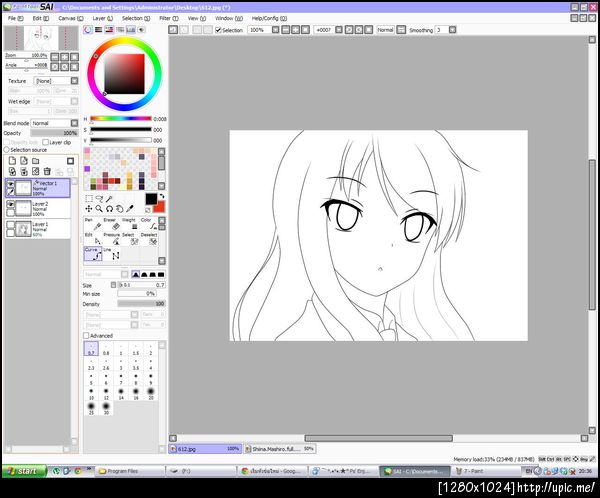Open the 7 - Paint taskbar window
Screen dimensions: 600x498
click(486, 471)
